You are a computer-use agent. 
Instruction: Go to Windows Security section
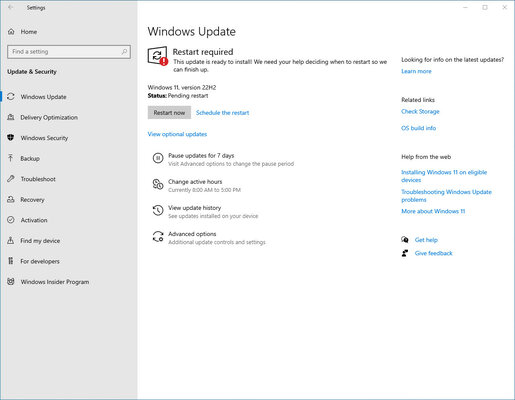44,138
